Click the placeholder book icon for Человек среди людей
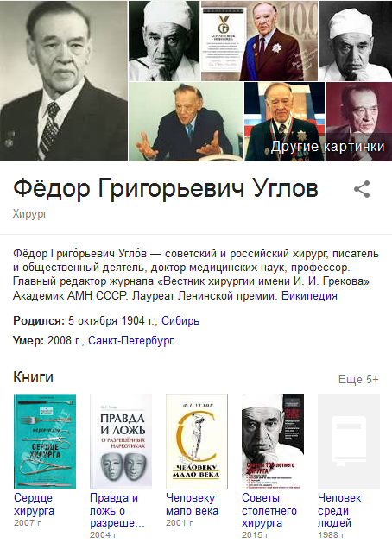 pyautogui.click(x=349, y=441)
